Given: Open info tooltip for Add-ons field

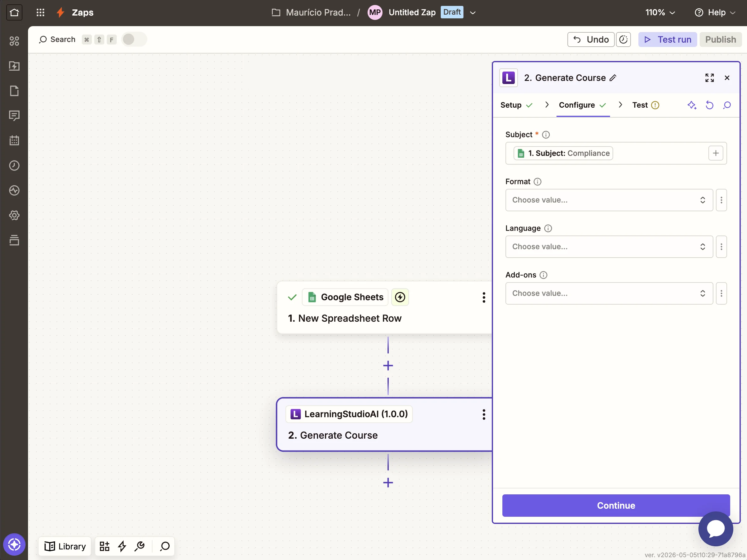Looking at the screenshot, I should pos(543,275).
